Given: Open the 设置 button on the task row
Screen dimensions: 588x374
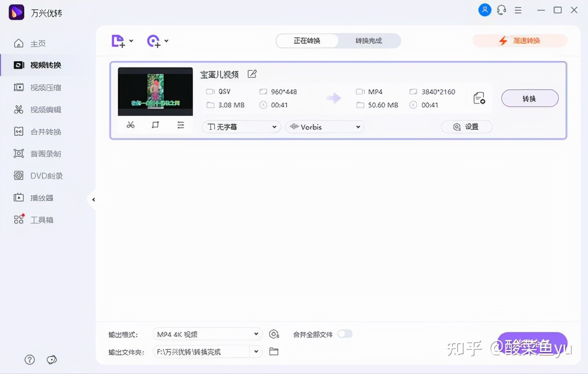Looking at the screenshot, I should coord(467,126).
